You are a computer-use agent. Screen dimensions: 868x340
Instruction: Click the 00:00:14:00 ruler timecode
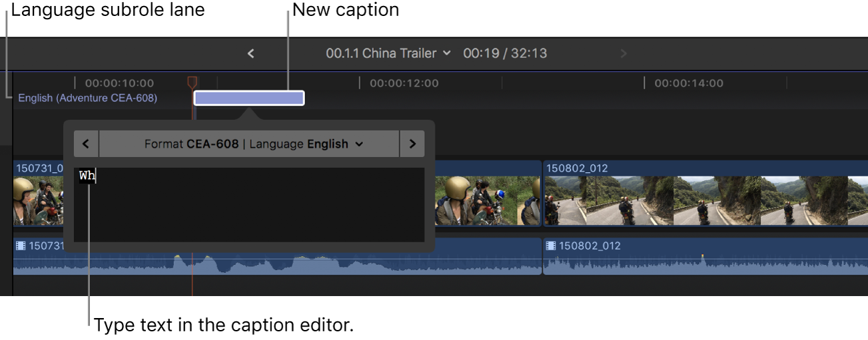click(x=689, y=83)
